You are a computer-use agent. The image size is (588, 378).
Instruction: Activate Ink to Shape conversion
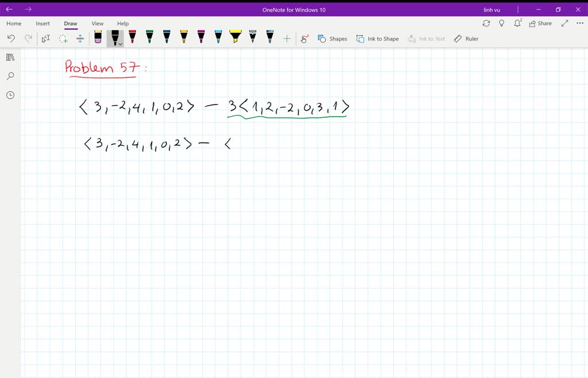click(x=377, y=38)
